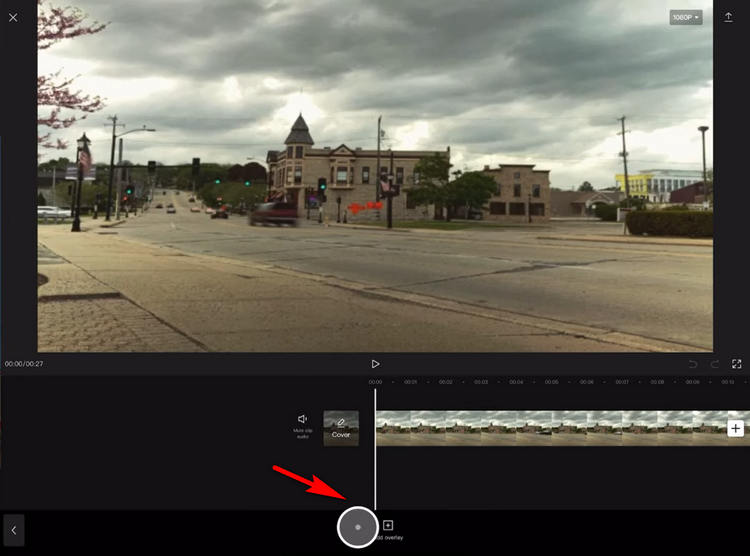
Task: Mute clip audio on timeline
Action: pyautogui.click(x=302, y=425)
